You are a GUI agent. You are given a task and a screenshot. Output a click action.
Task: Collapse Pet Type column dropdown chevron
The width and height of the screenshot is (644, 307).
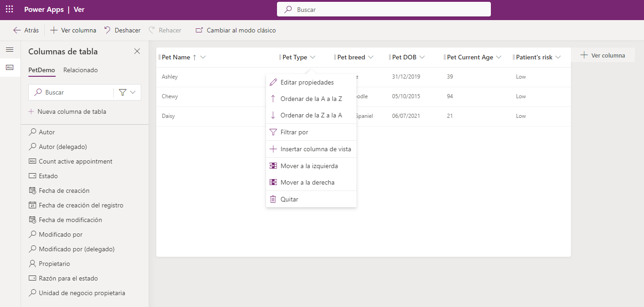pos(313,57)
